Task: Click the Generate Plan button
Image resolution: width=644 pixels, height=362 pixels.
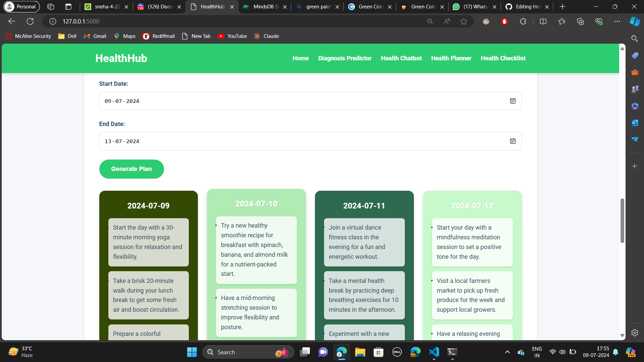Action: 131,169
